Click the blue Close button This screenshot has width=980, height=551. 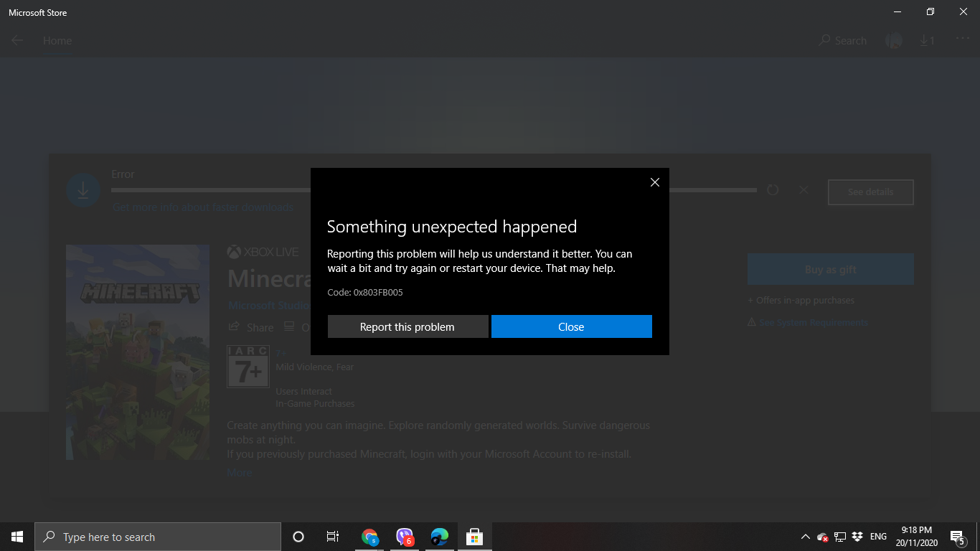(x=571, y=326)
